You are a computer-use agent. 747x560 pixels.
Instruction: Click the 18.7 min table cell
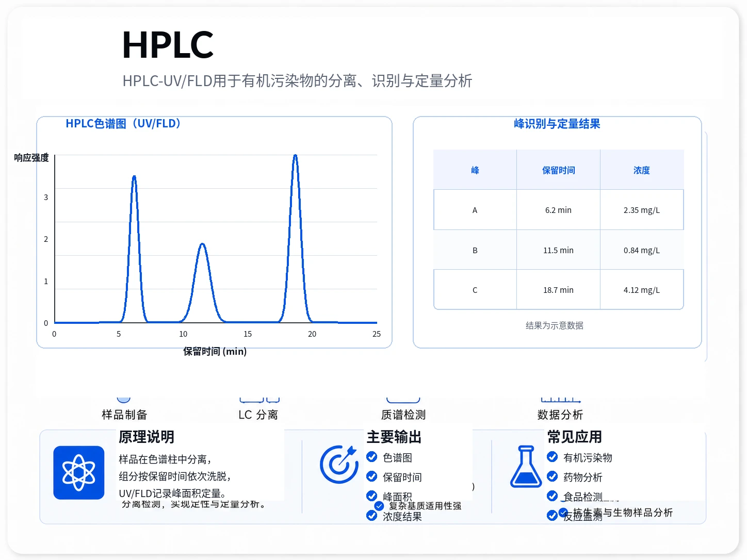point(559,290)
